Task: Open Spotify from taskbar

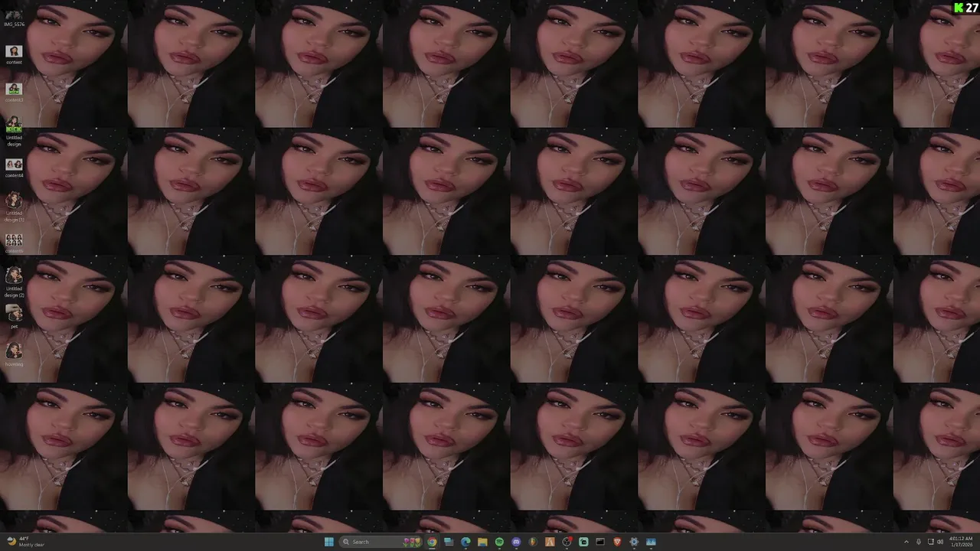Action: [x=499, y=542]
